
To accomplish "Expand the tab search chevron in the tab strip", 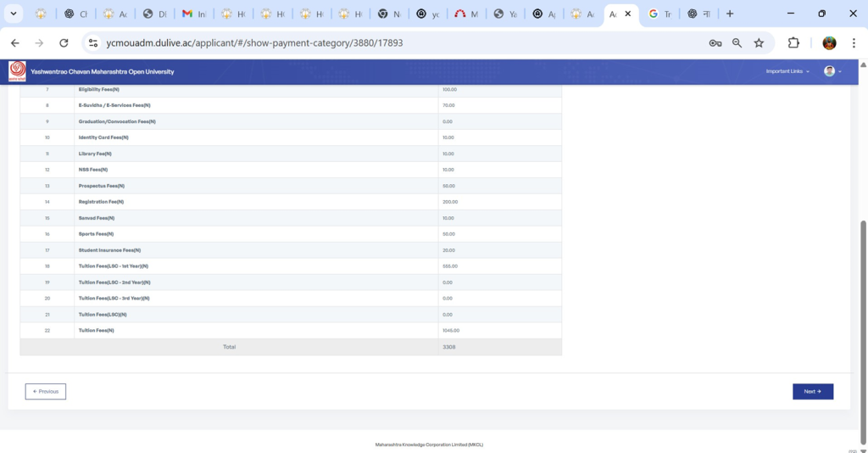I will point(14,14).
